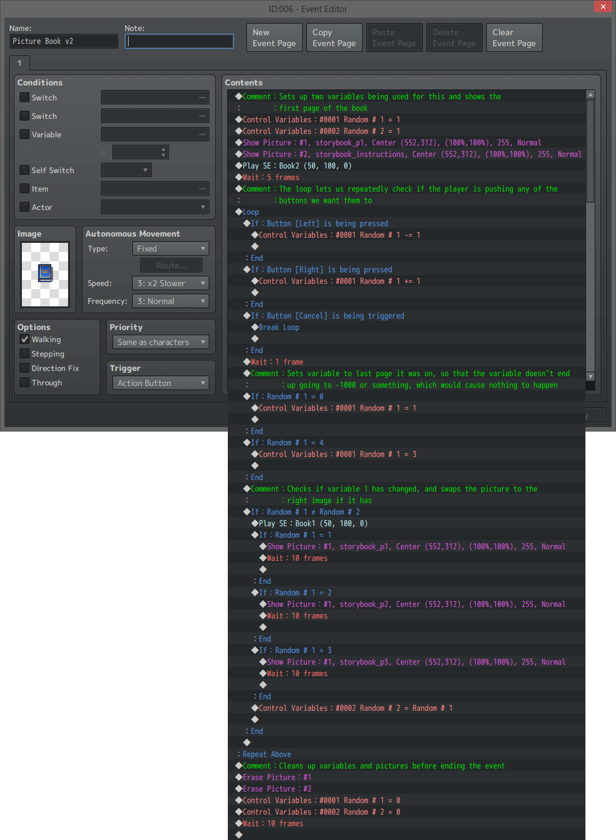Image resolution: width=616 pixels, height=840 pixels.
Task: Select Control Variables #0001 Random += 1 line
Action: pos(407,281)
